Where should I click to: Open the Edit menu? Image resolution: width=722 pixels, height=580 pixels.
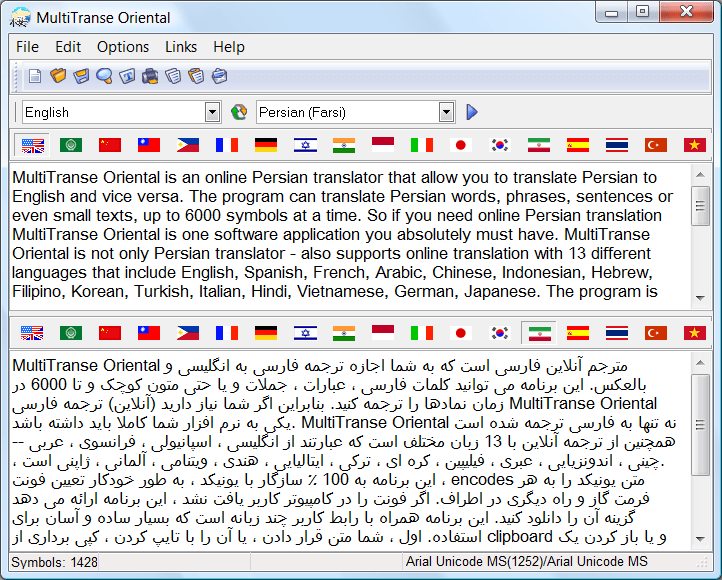pyautogui.click(x=68, y=47)
